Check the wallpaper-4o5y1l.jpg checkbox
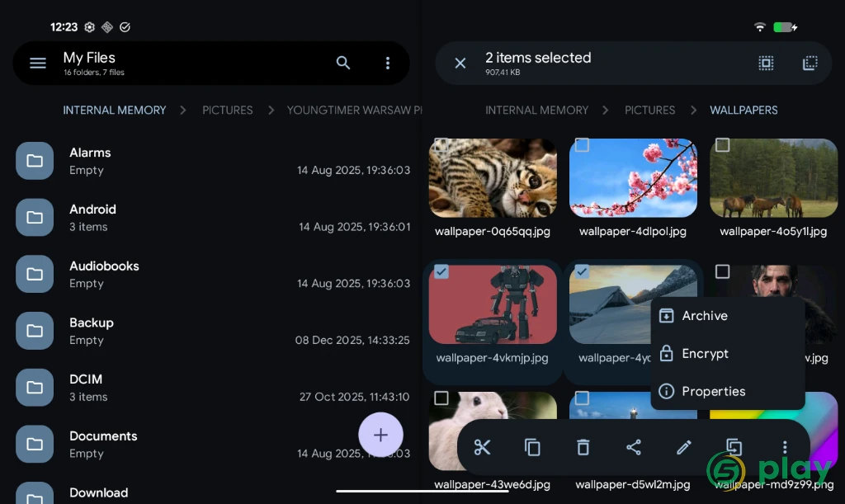The image size is (845, 504). 722,145
